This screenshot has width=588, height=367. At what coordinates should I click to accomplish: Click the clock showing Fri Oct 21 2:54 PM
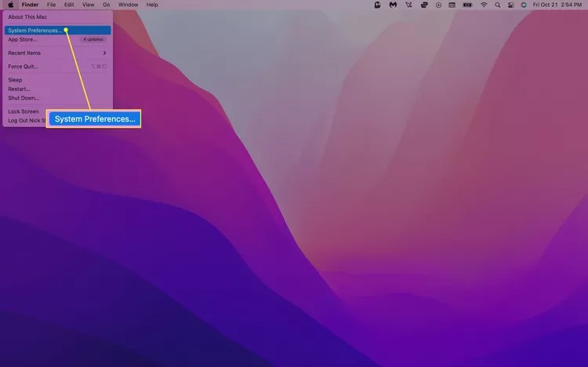[x=557, y=5]
